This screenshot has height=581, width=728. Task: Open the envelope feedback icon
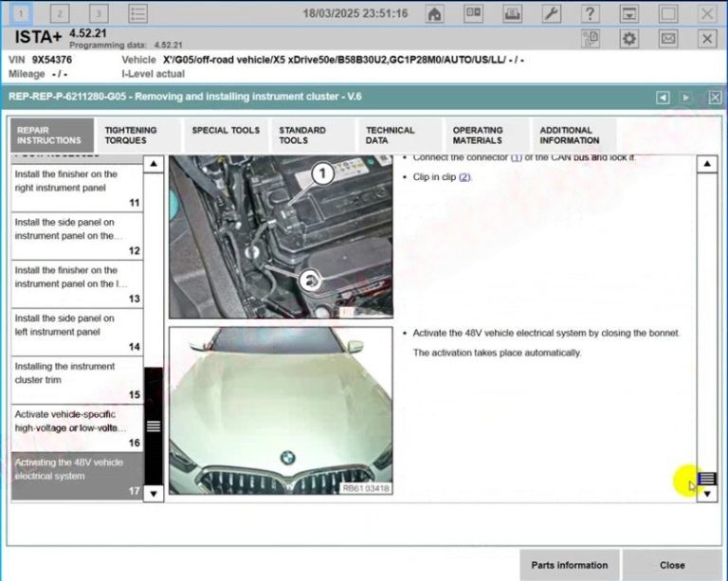[x=668, y=39]
